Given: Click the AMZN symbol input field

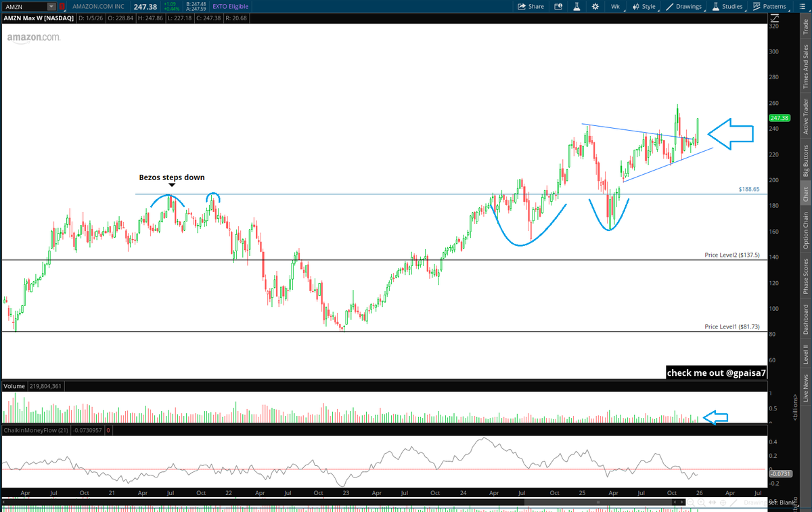Looking at the screenshot, I should click(x=24, y=6).
